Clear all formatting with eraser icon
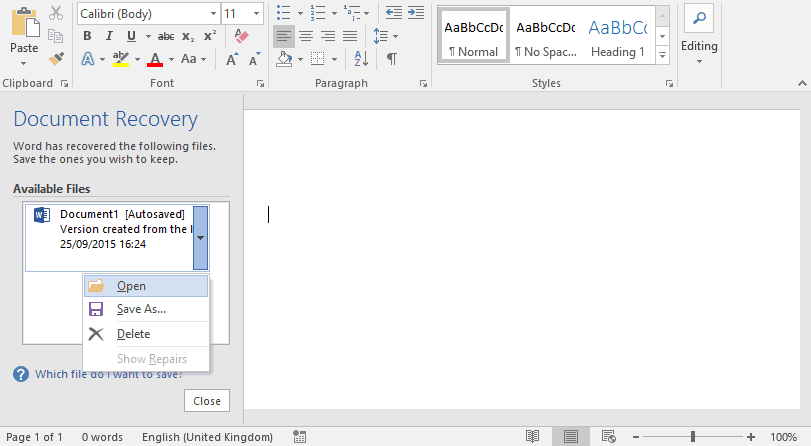Viewport: 811px width, 446px height. click(x=241, y=36)
